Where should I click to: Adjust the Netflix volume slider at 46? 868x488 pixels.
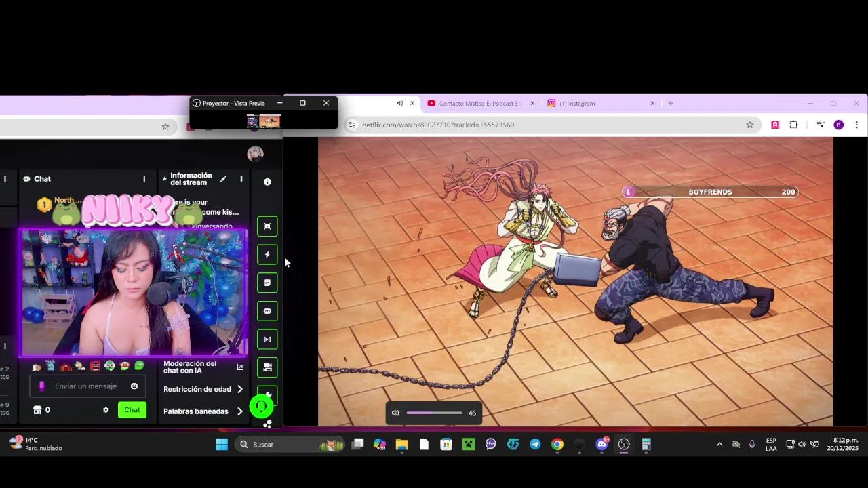tap(434, 413)
